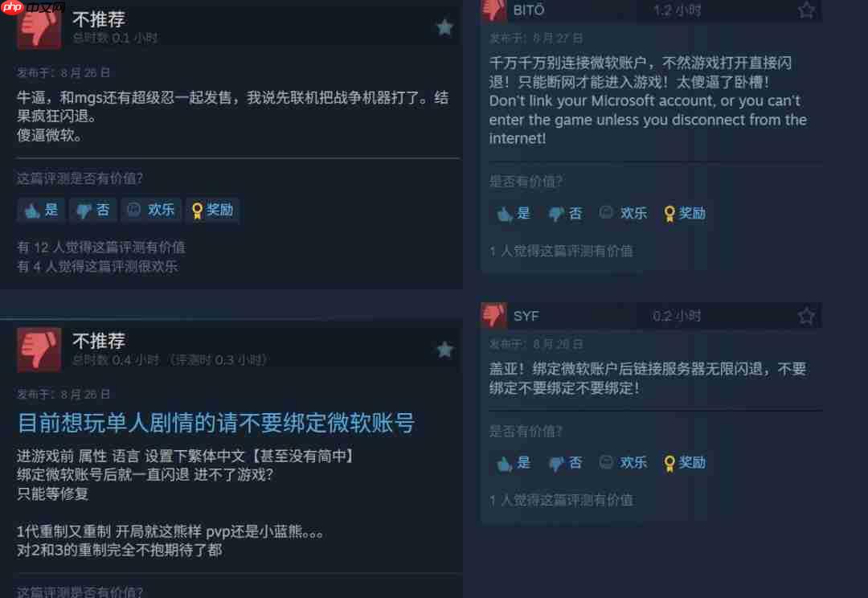This screenshot has height=598, width=868.
Task: Give 奖励 to the first 不推荐 review
Action: 212,210
